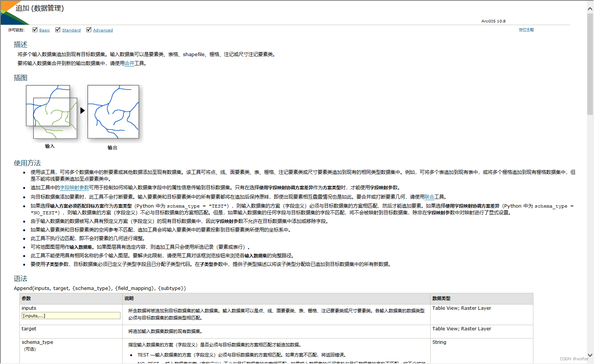Viewport: 594px width, 364px height.
Task: Click the 描述 section heading
Action: click(x=21, y=45)
